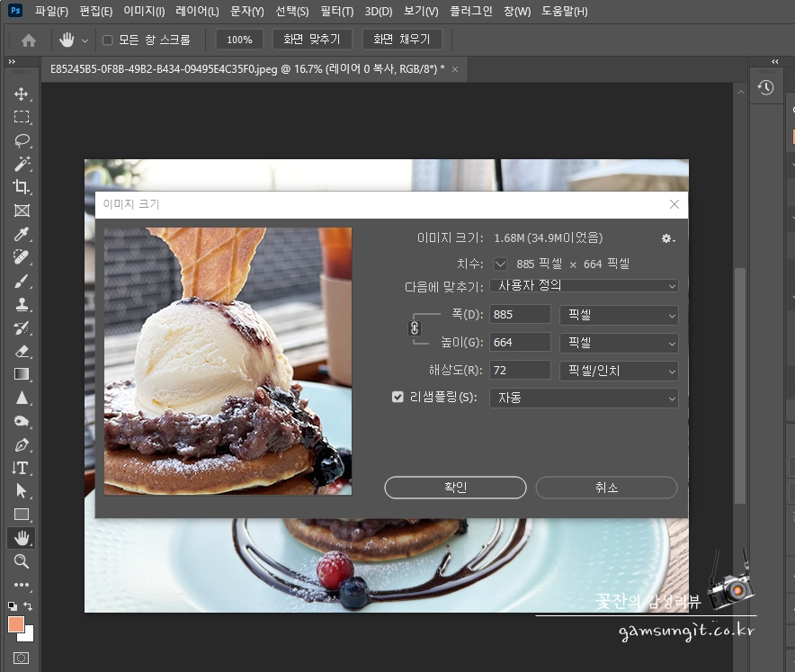Select the Spot Healing Brush tool
This screenshot has width=795, height=672.
(x=22, y=257)
